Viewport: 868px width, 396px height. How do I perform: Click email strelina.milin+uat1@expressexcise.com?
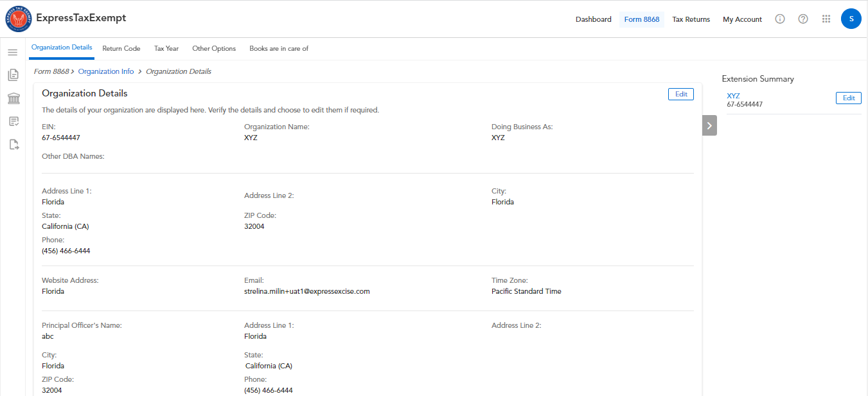[x=307, y=291]
